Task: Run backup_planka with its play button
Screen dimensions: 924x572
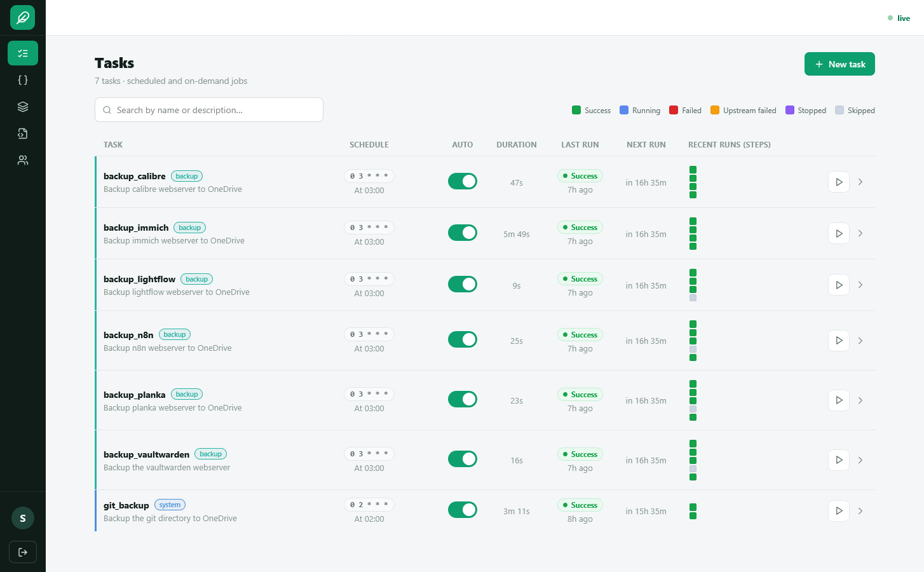Action: point(839,400)
